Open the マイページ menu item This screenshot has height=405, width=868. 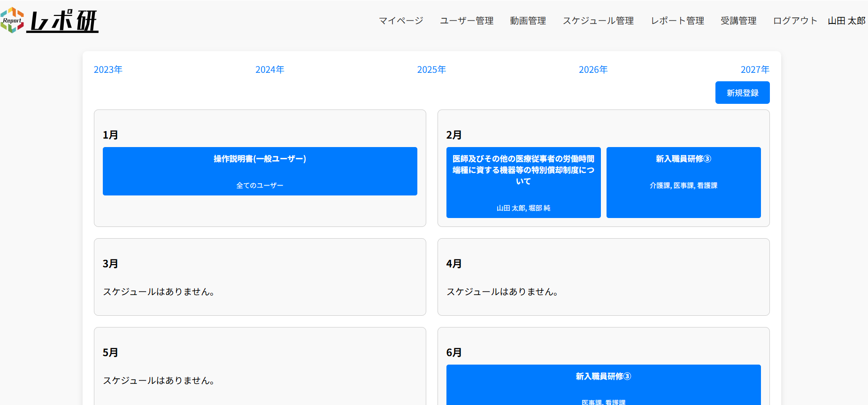401,21
